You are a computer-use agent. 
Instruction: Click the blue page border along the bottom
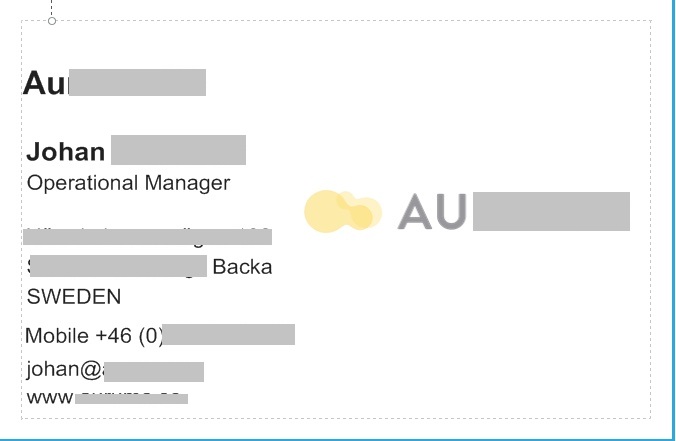click(x=336, y=439)
